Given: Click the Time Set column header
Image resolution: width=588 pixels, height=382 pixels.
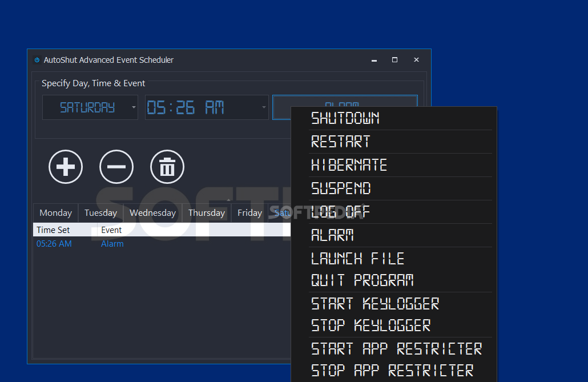Looking at the screenshot, I should [x=65, y=230].
